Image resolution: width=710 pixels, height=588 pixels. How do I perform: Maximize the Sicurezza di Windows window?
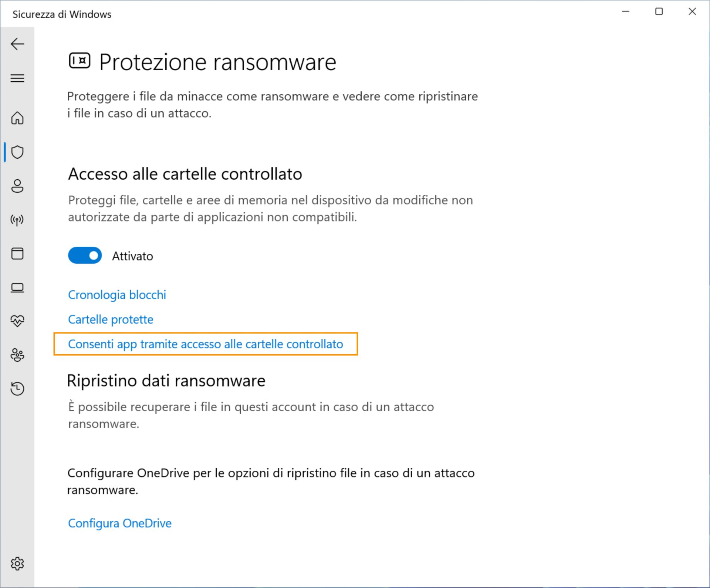[x=659, y=12]
